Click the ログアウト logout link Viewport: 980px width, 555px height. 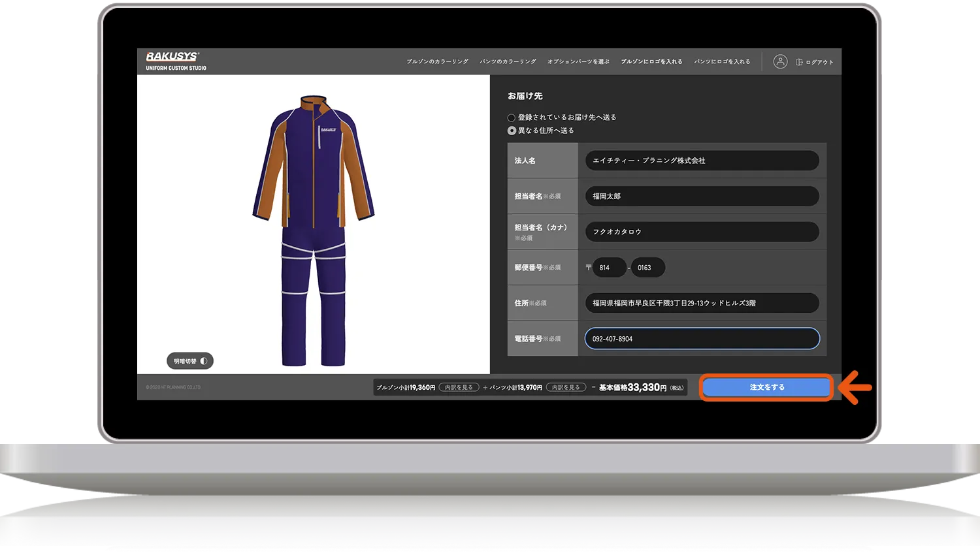point(815,62)
